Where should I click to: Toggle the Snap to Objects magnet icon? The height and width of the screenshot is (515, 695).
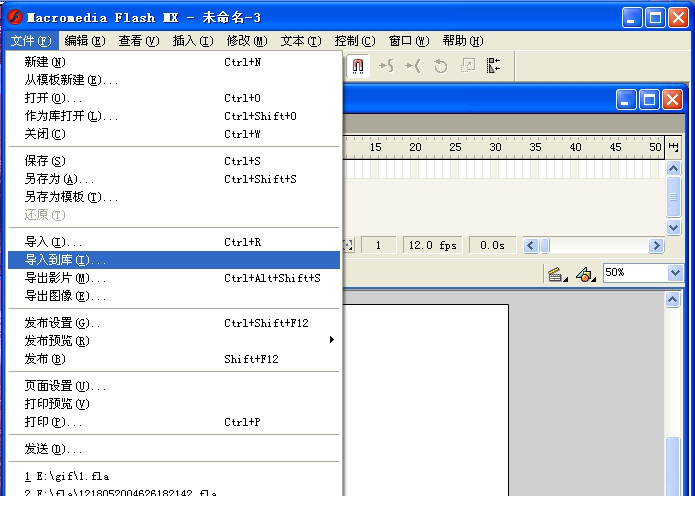358,66
